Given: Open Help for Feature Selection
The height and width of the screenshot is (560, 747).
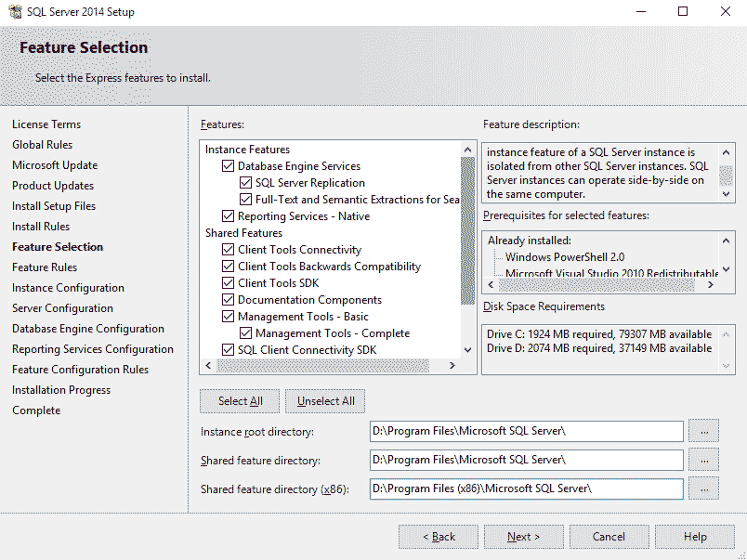Looking at the screenshot, I should [x=694, y=537].
